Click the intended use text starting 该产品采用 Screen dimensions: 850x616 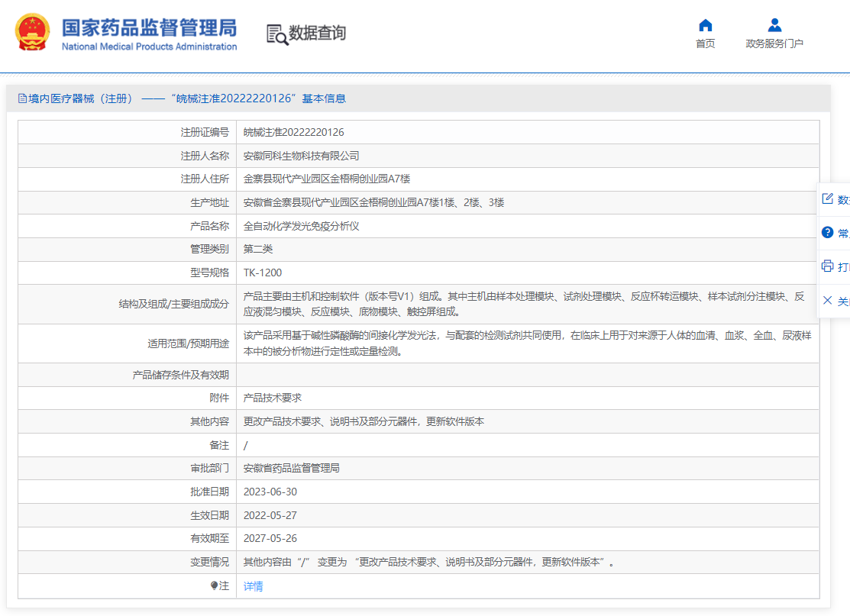[528, 343]
